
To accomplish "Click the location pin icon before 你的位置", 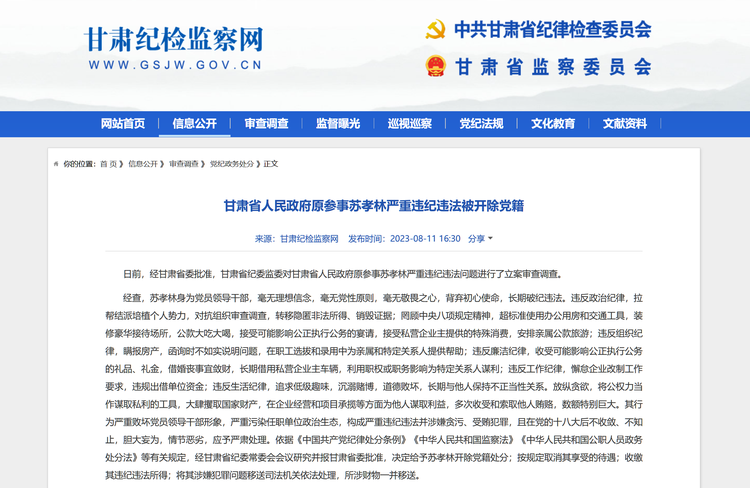I will tap(56, 163).
